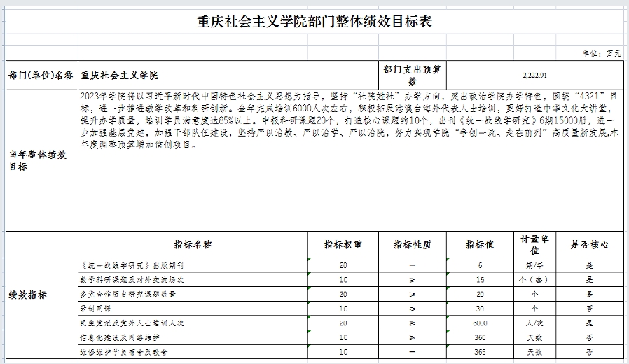Click weight 10 in the 录制网课 row
This screenshot has height=364, width=629.
(x=343, y=309)
